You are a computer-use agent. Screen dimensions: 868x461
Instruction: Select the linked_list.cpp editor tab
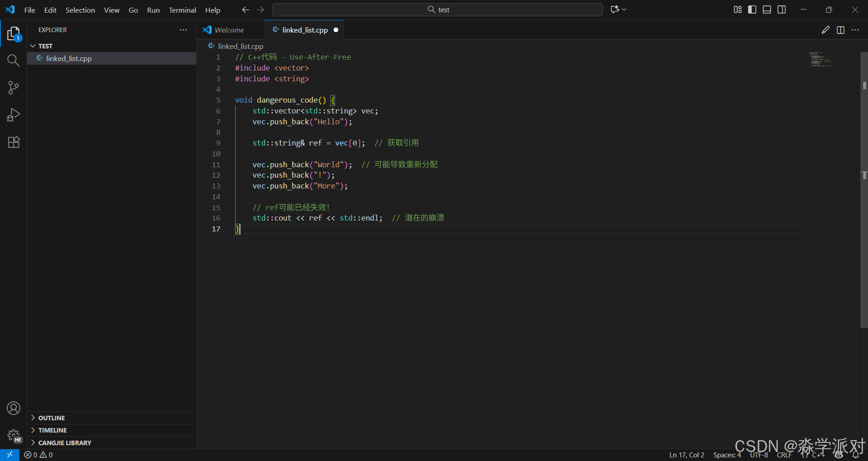[304, 30]
